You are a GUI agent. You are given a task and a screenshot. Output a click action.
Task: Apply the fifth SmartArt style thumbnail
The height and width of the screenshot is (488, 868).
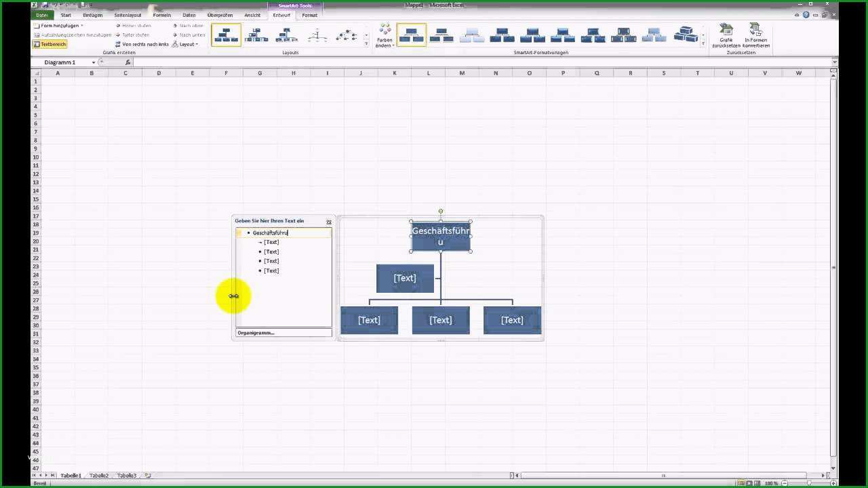533,35
